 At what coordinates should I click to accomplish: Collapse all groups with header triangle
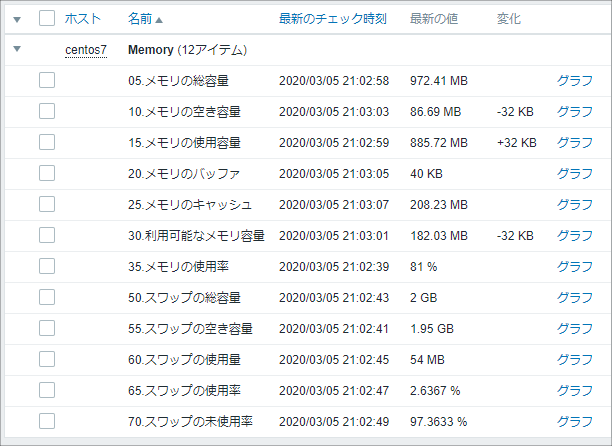tap(17, 19)
